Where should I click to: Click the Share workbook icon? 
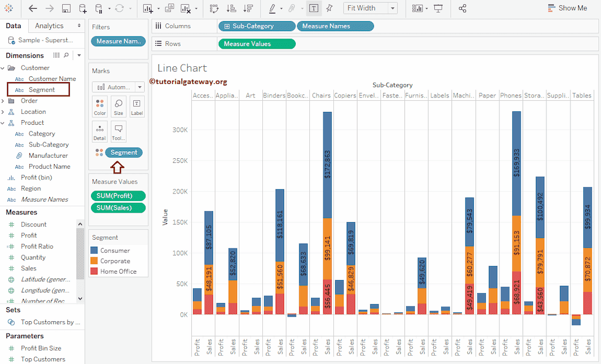point(462,8)
